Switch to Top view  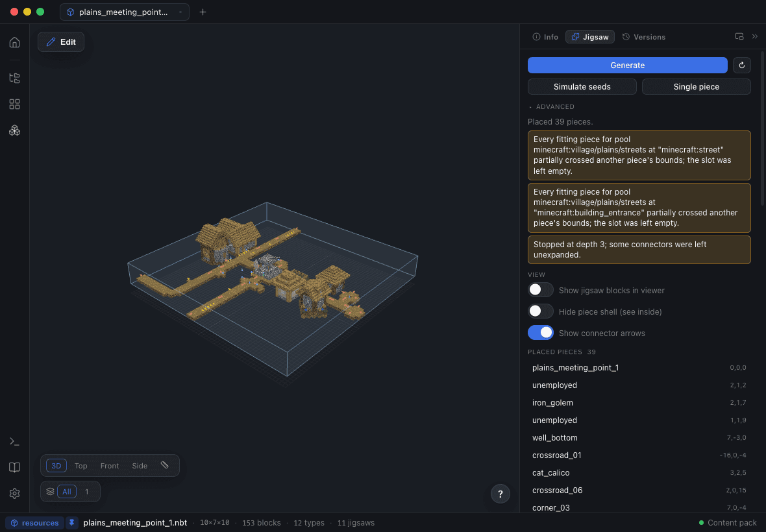(x=81, y=466)
